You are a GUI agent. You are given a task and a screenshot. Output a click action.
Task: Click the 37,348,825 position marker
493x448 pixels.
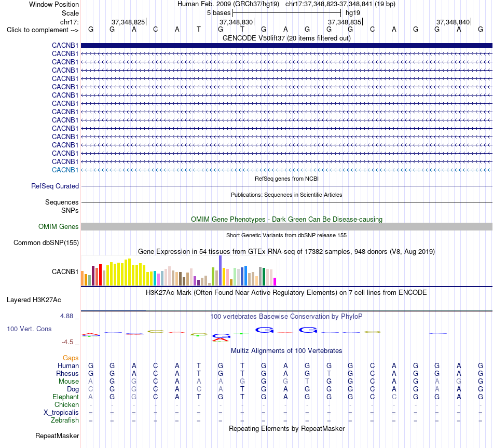(128, 22)
